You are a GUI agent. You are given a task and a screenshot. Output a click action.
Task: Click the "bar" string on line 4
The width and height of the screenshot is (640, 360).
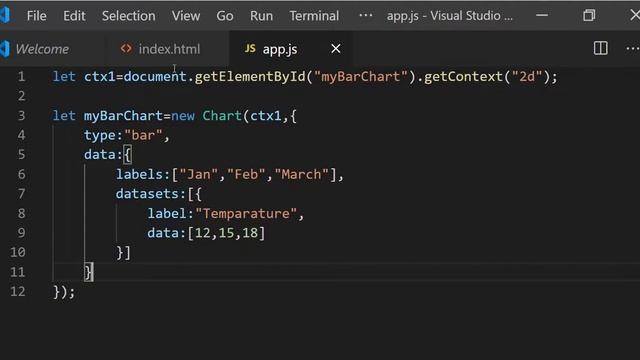tap(143, 135)
